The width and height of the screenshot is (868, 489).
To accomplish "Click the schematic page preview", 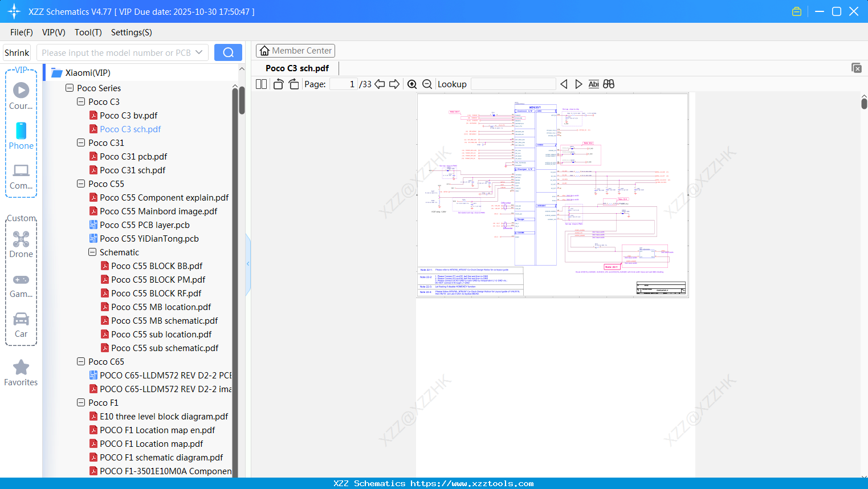I will coord(553,195).
